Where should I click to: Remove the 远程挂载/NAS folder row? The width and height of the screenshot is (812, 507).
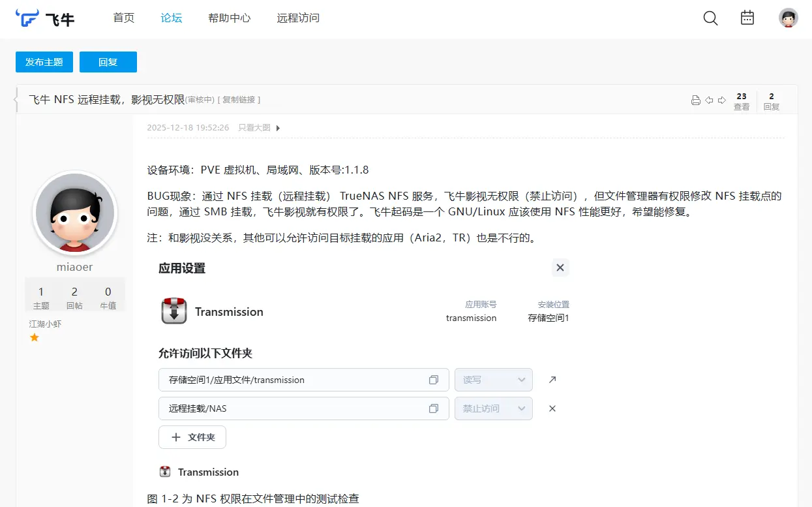552,408
